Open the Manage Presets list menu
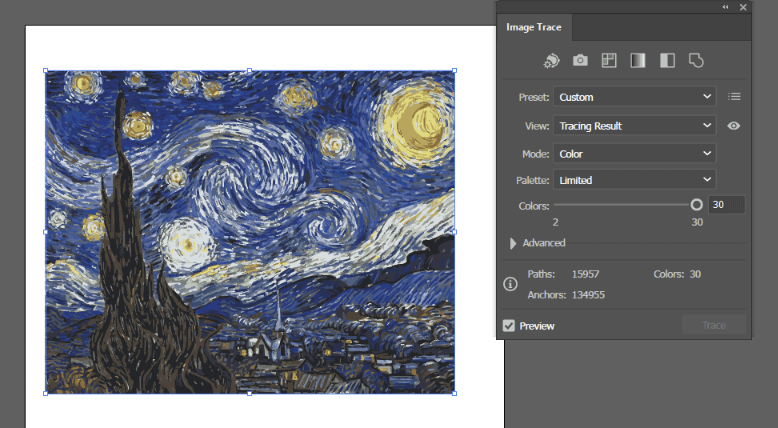This screenshot has height=428, width=778. tap(734, 97)
